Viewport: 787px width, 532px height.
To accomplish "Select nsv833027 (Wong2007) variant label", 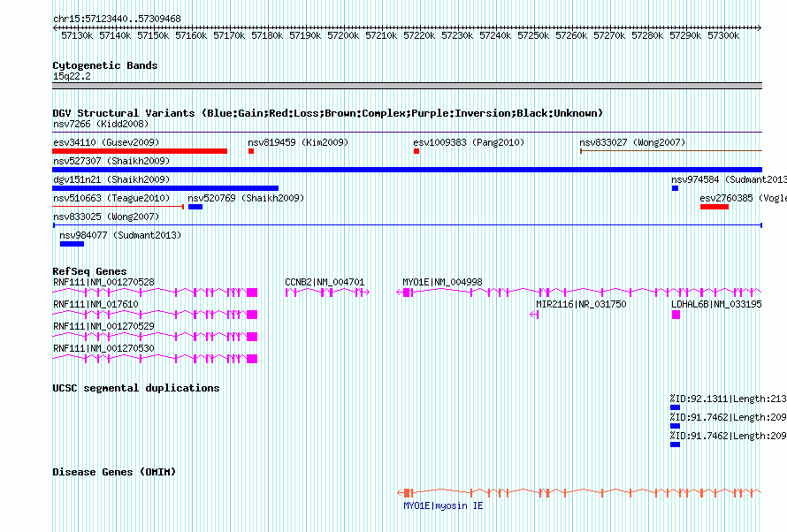I will pyautogui.click(x=632, y=142).
